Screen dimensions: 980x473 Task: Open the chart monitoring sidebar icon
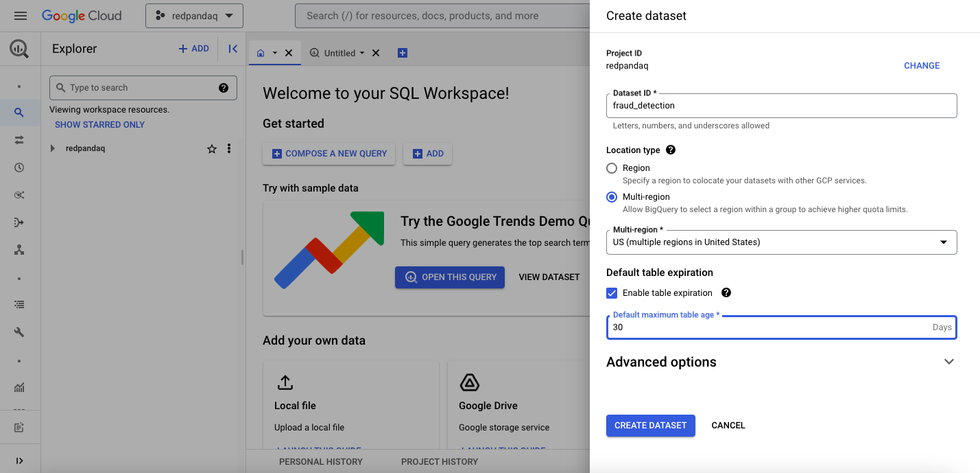tap(19, 388)
